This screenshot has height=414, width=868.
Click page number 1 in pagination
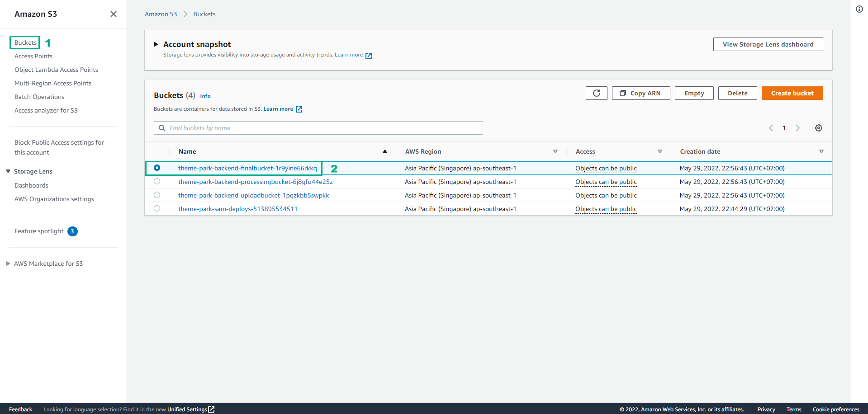[x=784, y=128]
